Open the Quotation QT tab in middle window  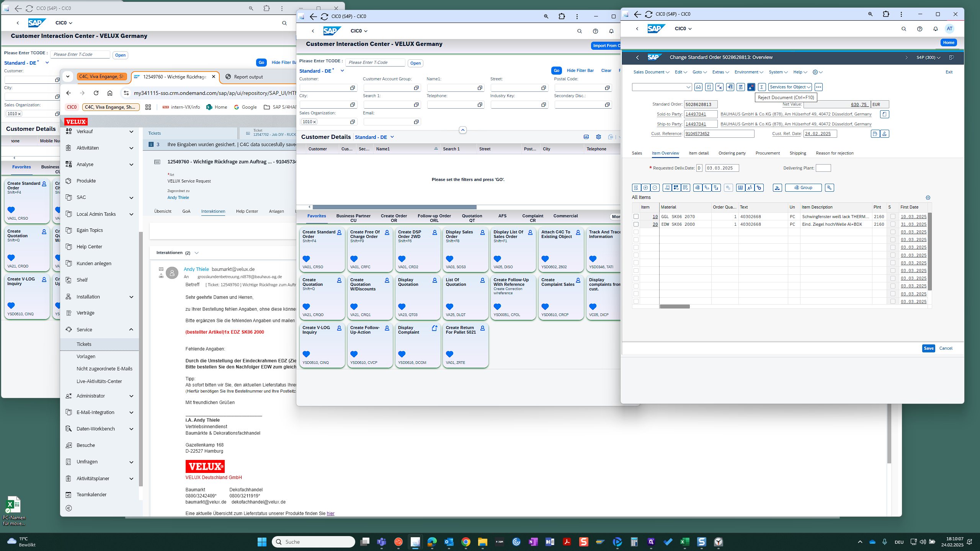(472, 218)
